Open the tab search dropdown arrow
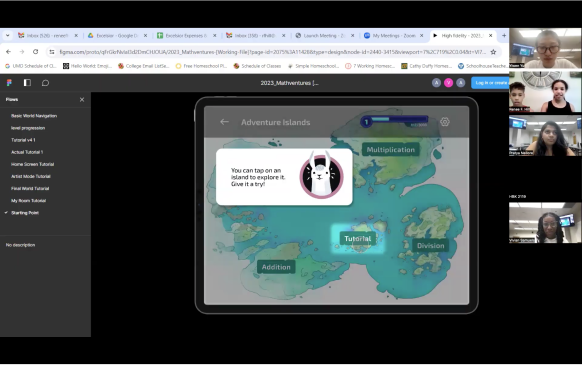 [x=7, y=36]
